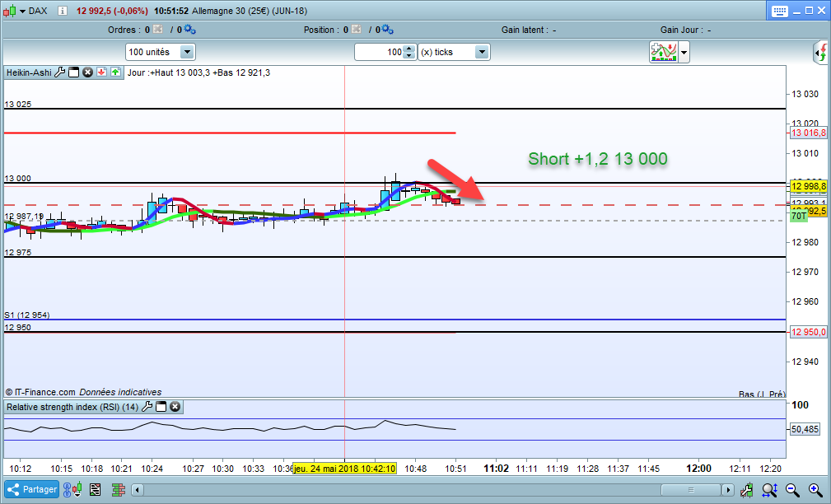Cancel orders using the X icon after Ordres
Viewport: 831px width, 504px height.
click(157, 29)
